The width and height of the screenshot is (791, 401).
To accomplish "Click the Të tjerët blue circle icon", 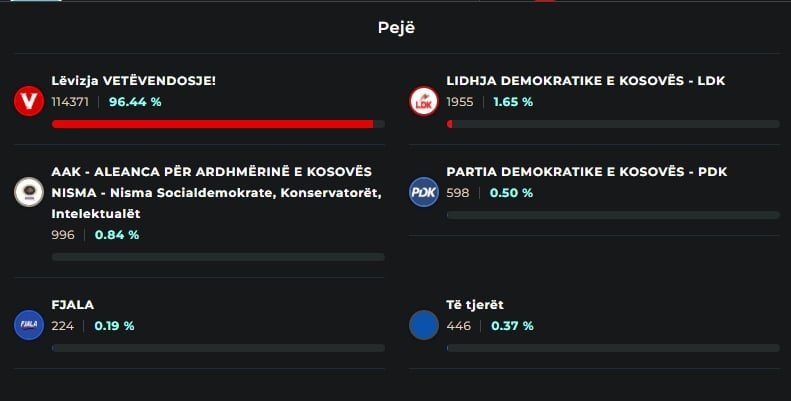I will click(424, 325).
